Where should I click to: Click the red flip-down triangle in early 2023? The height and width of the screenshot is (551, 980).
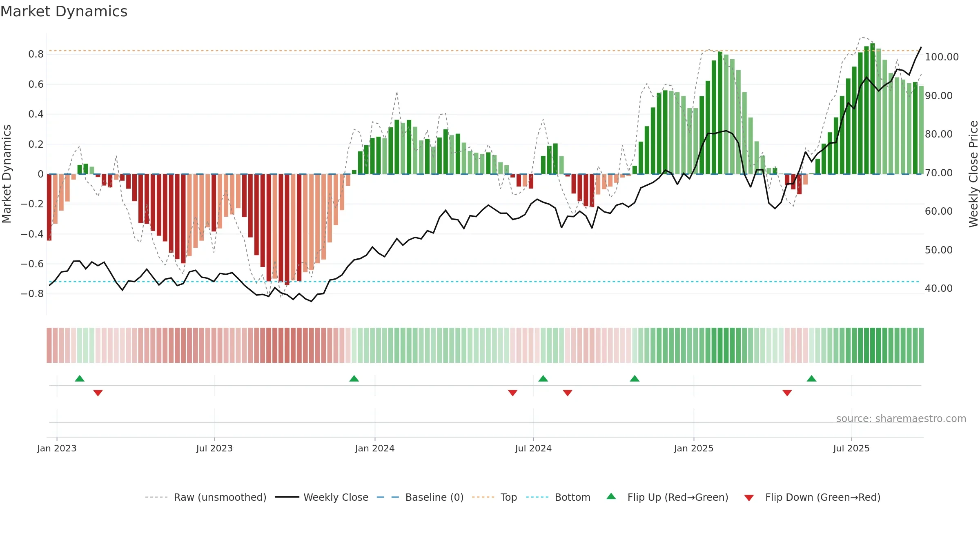(98, 393)
